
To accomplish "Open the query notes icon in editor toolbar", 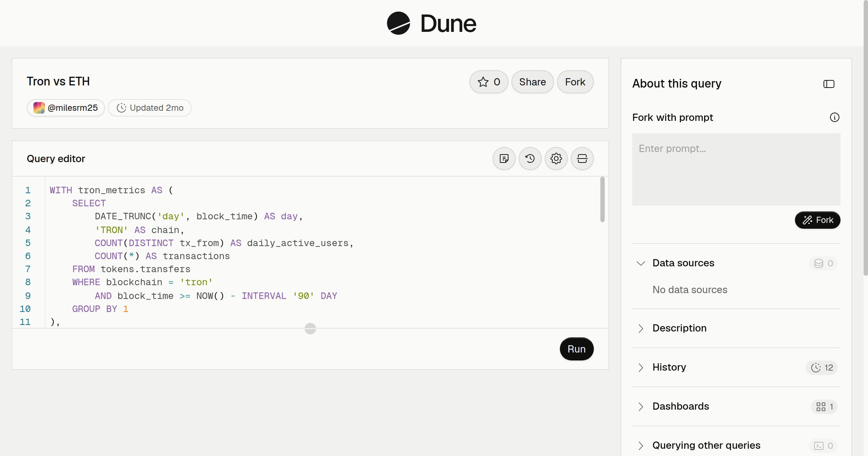I will (504, 159).
